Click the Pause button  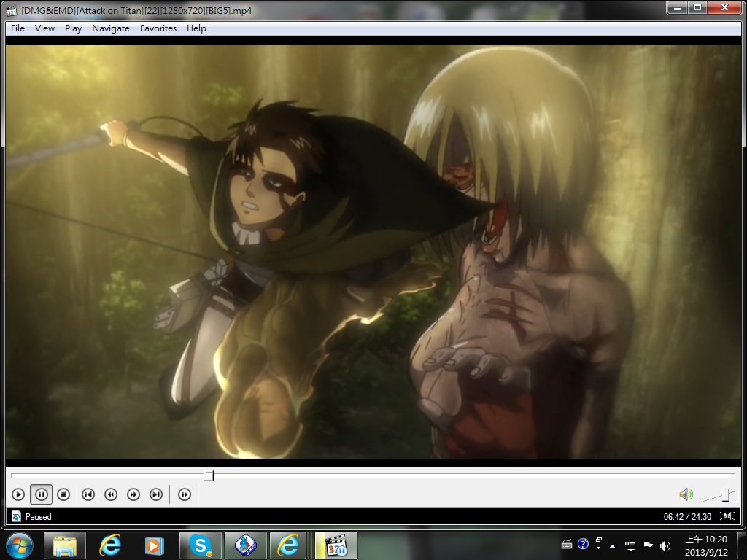click(42, 494)
